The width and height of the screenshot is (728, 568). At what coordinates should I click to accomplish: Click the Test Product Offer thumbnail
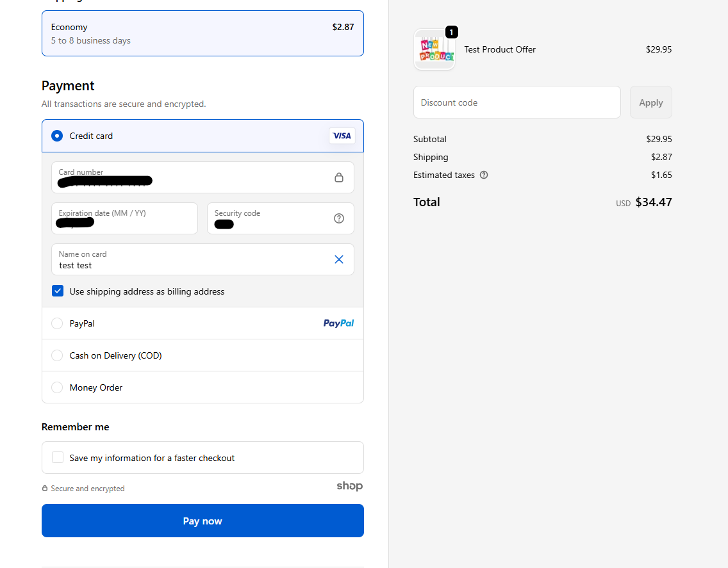[x=434, y=50]
